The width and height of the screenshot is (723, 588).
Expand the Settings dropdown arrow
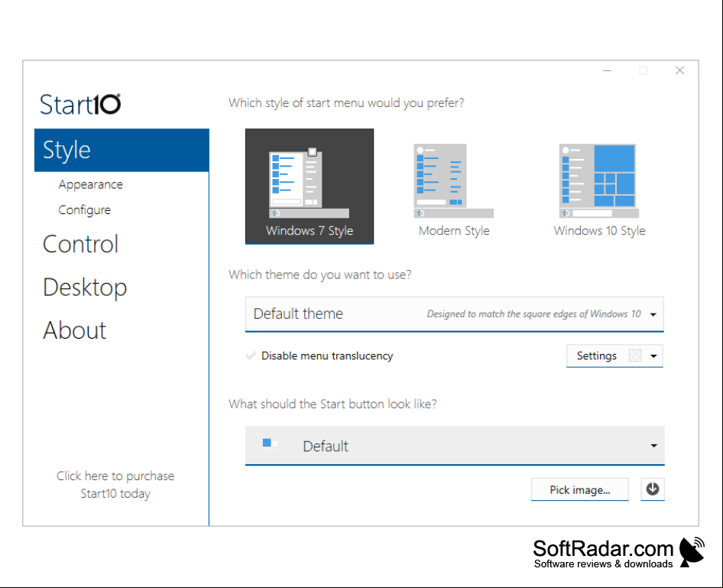pos(653,356)
